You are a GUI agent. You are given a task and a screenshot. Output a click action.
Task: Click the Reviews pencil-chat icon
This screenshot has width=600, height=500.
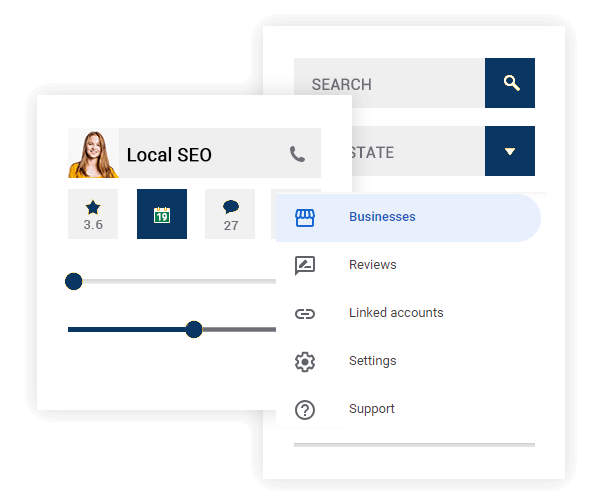tap(305, 265)
